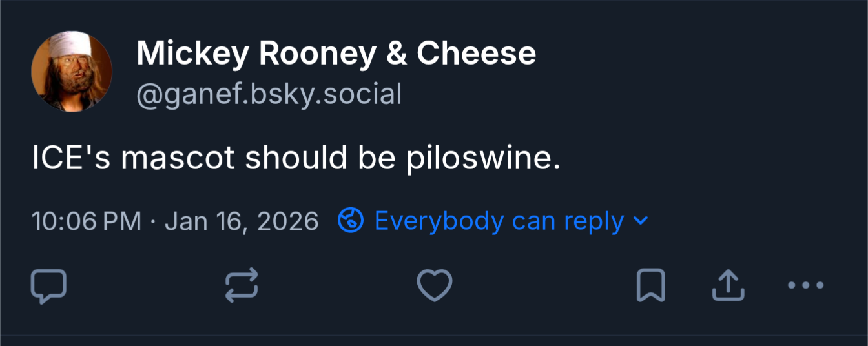Open the @ganef.bsky.social handle
868x346 pixels.
(269, 94)
